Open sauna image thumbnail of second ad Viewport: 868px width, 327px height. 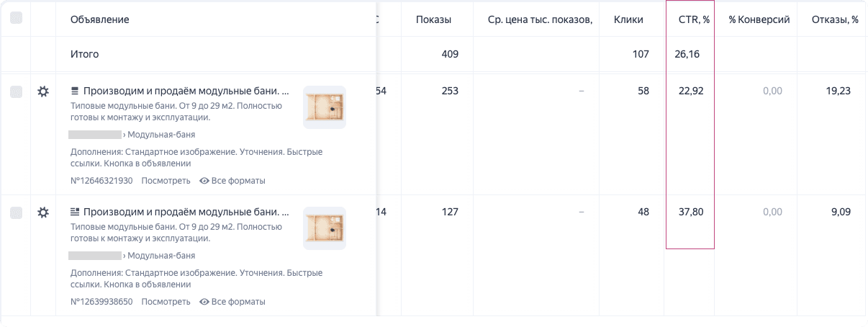[325, 228]
